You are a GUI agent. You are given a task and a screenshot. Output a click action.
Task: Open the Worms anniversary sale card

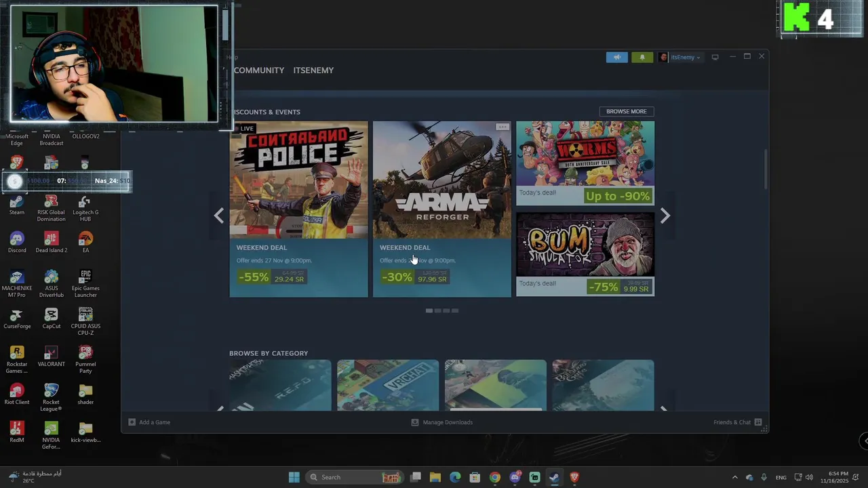(x=585, y=163)
